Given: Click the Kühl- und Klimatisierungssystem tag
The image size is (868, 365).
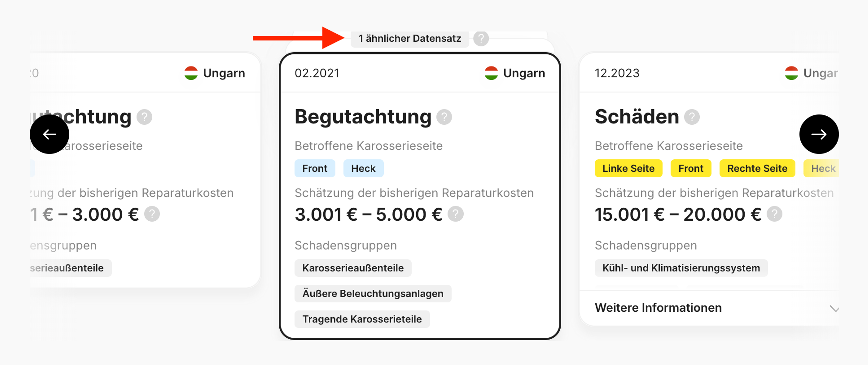Looking at the screenshot, I should coord(681,268).
